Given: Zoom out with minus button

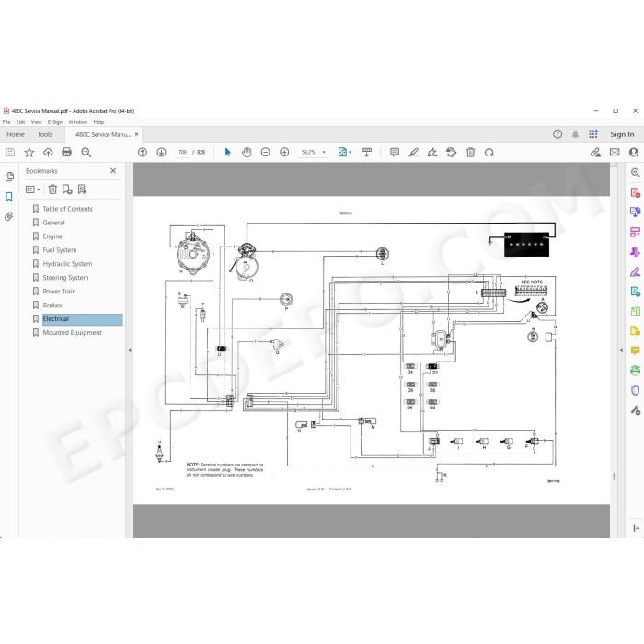Looking at the screenshot, I should coord(266,153).
